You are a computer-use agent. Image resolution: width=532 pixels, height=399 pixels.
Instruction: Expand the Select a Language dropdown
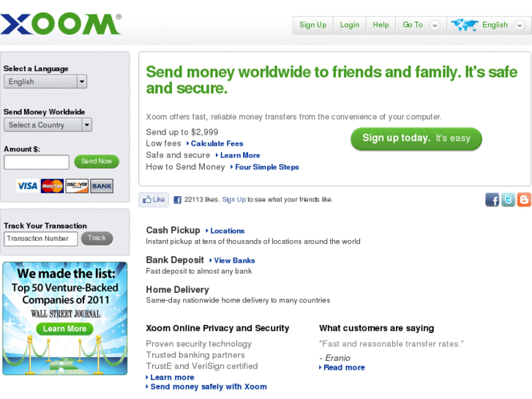[82, 82]
